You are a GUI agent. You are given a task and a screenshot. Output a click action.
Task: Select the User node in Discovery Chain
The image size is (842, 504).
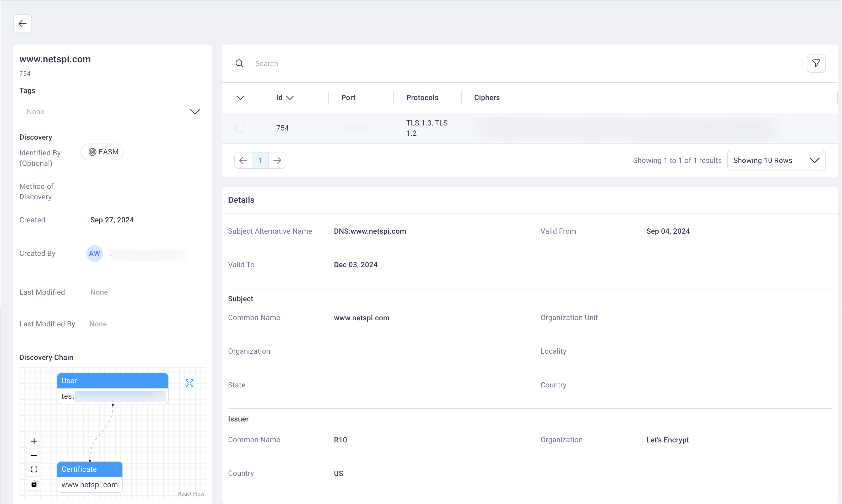(113, 388)
